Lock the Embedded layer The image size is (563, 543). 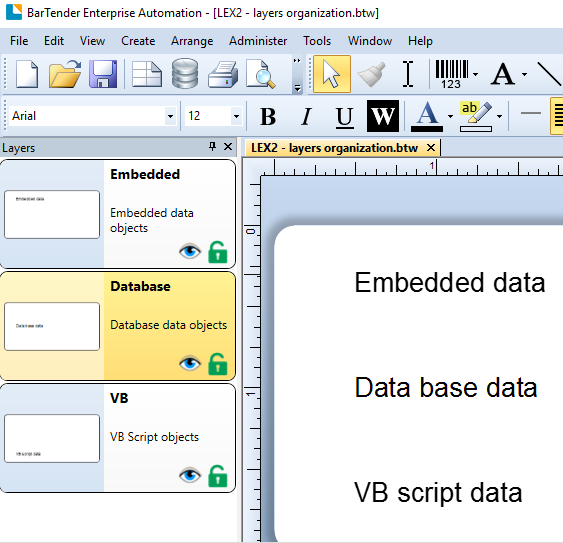click(x=218, y=252)
